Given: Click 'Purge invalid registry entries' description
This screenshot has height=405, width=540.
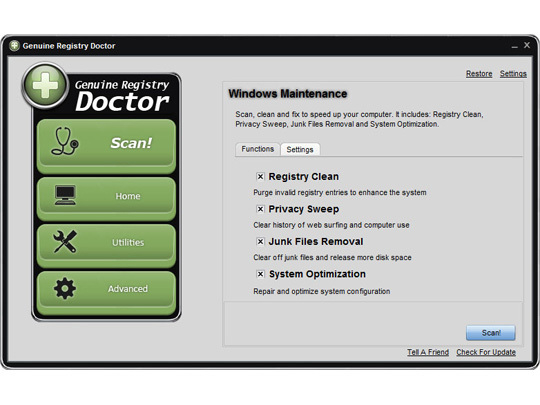Looking at the screenshot, I should [x=340, y=193].
